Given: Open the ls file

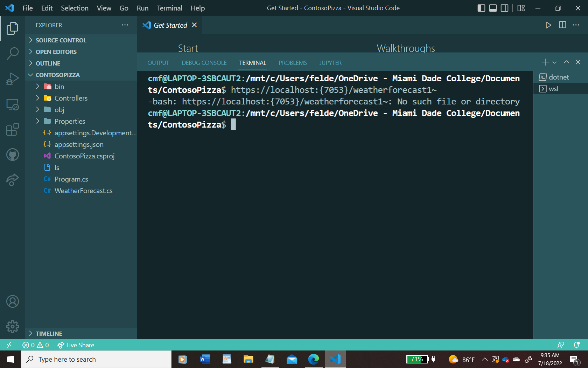Looking at the screenshot, I should (81, 168).
